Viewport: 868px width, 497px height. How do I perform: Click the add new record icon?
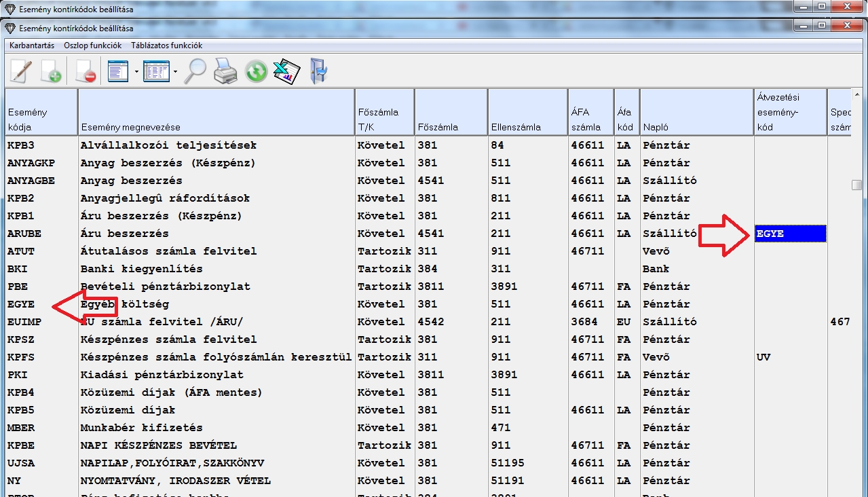pos(52,71)
